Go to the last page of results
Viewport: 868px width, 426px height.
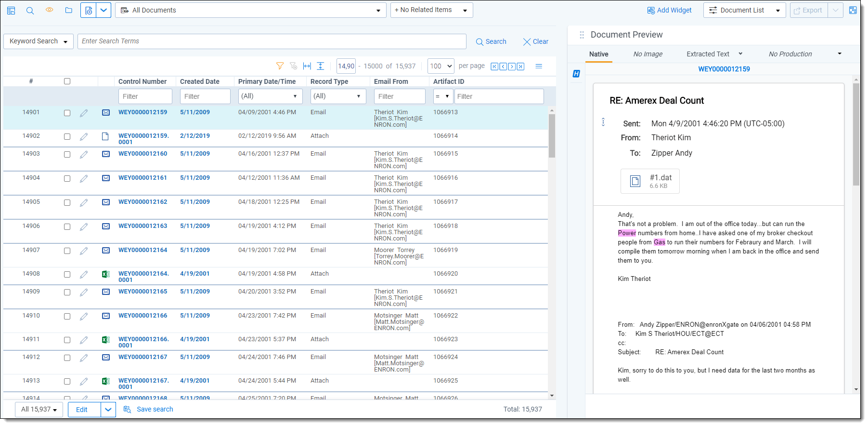tap(520, 67)
